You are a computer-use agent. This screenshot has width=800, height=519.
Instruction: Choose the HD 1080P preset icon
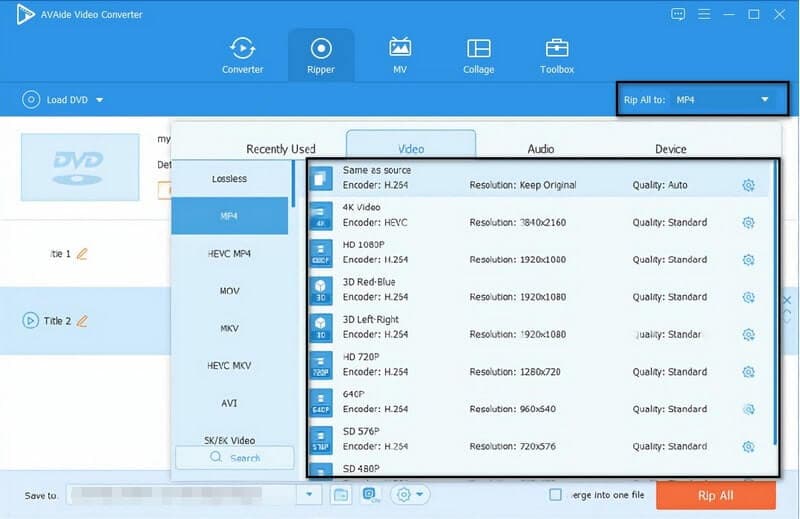pyautogui.click(x=321, y=253)
